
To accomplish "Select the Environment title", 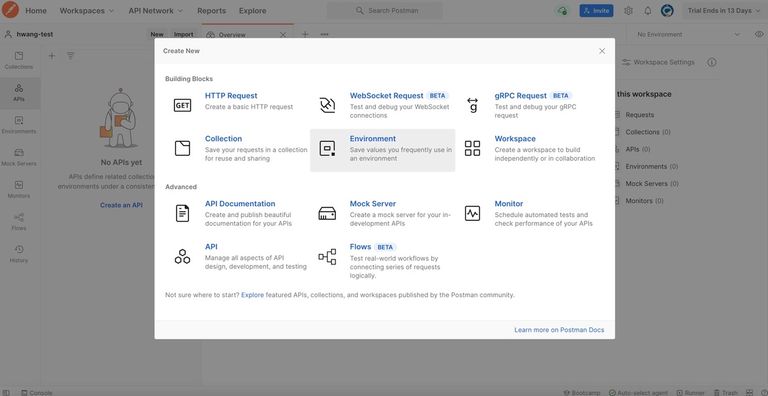I will click(373, 139).
